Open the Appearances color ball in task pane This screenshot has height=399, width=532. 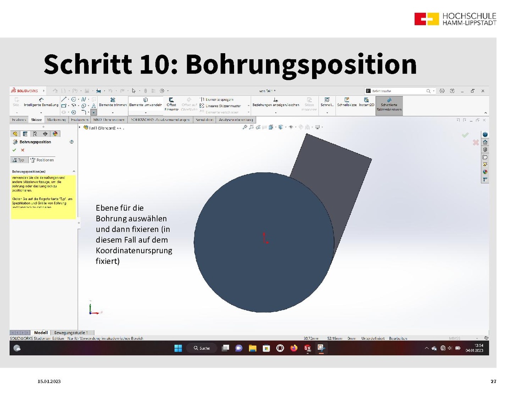[485, 172]
